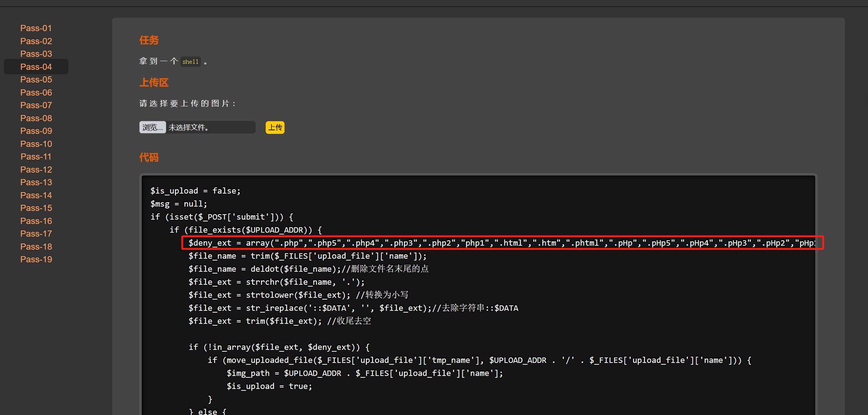Image resolution: width=868 pixels, height=415 pixels.
Task: Select the highlighted Pass-04 entry
Action: pos(36,67)
